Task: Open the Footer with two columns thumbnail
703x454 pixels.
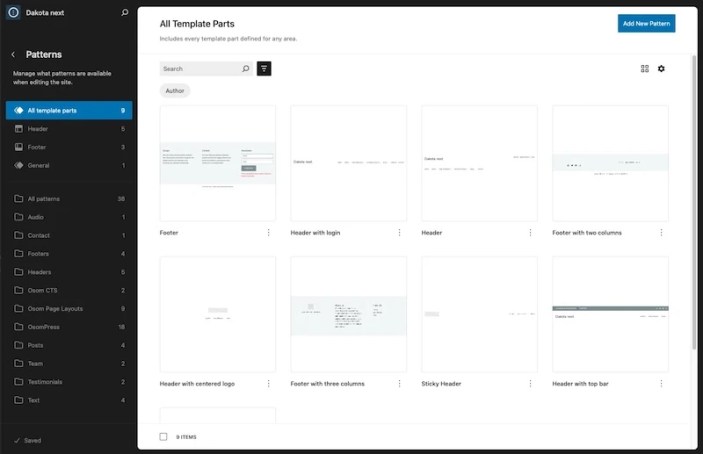Action: 611,163
